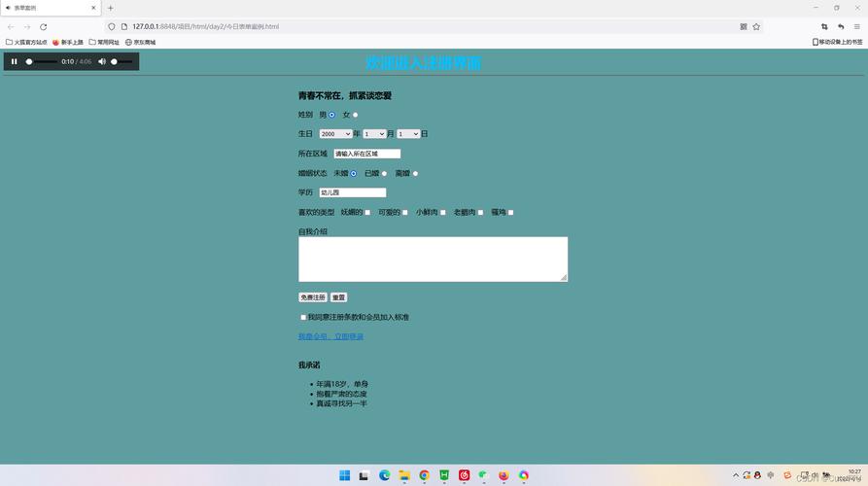Open a new browser tab
Screen dimensions: 868x486
pos(111,8)
